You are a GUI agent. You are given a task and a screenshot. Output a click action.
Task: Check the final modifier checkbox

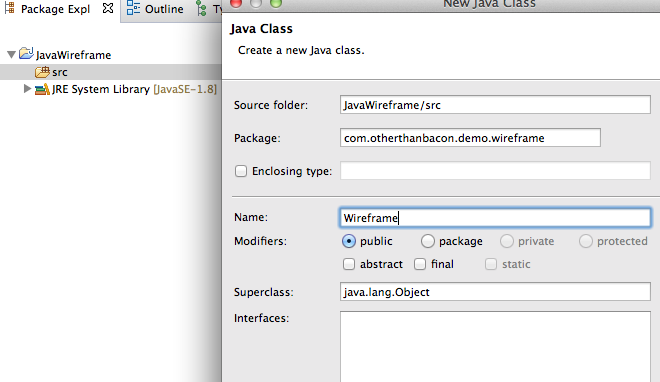(420, 264)
